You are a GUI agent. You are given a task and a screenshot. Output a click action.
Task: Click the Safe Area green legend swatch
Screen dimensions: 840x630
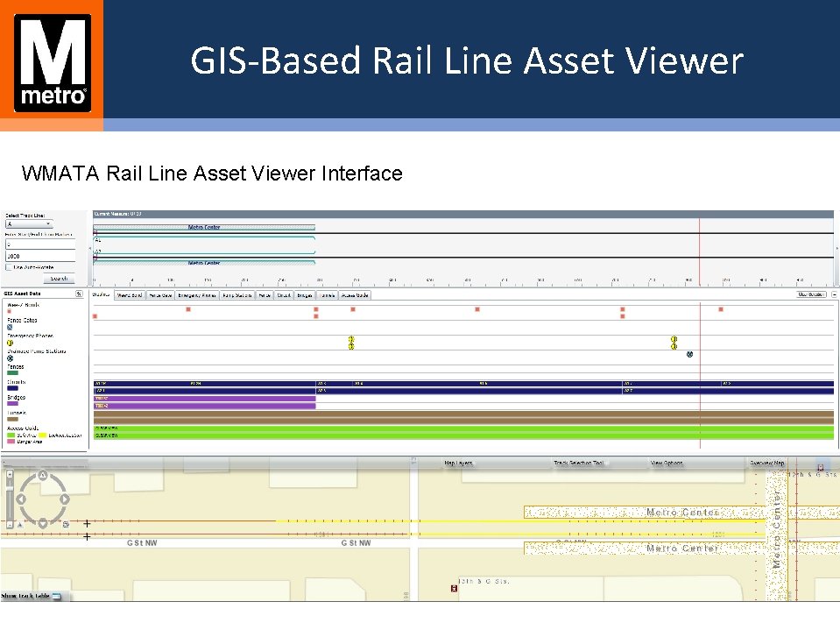click(11, 435)
